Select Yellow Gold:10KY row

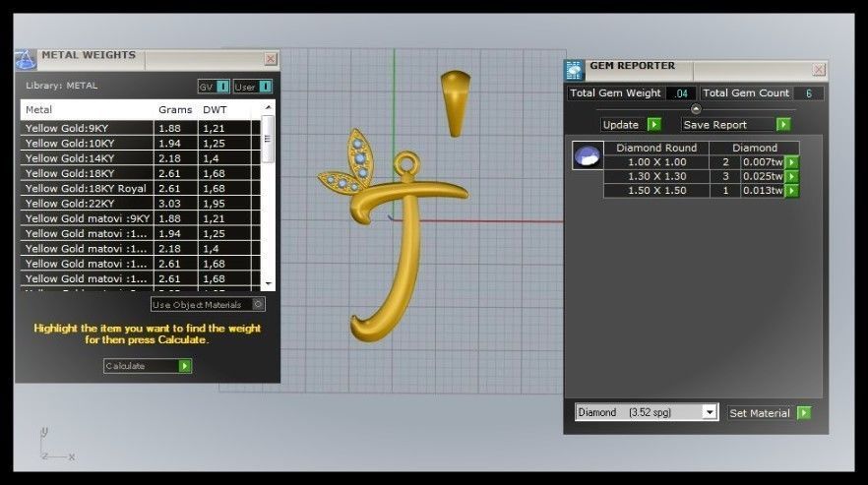[x=141, y=143]
